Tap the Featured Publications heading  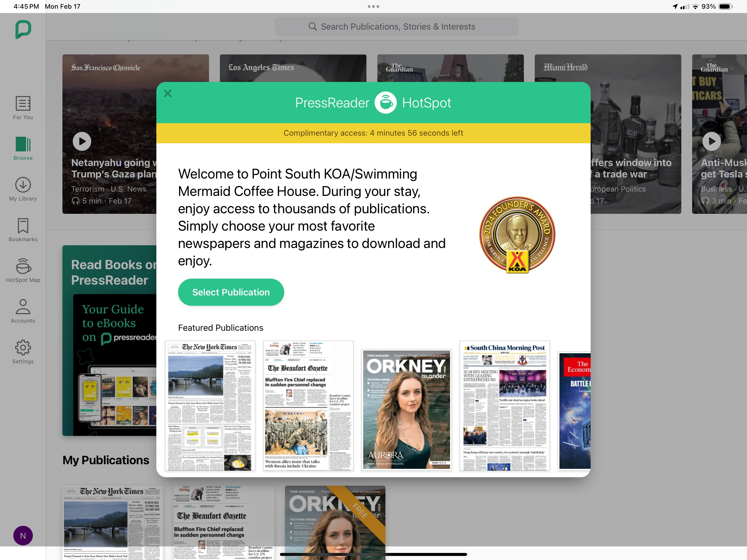(220, 328)
